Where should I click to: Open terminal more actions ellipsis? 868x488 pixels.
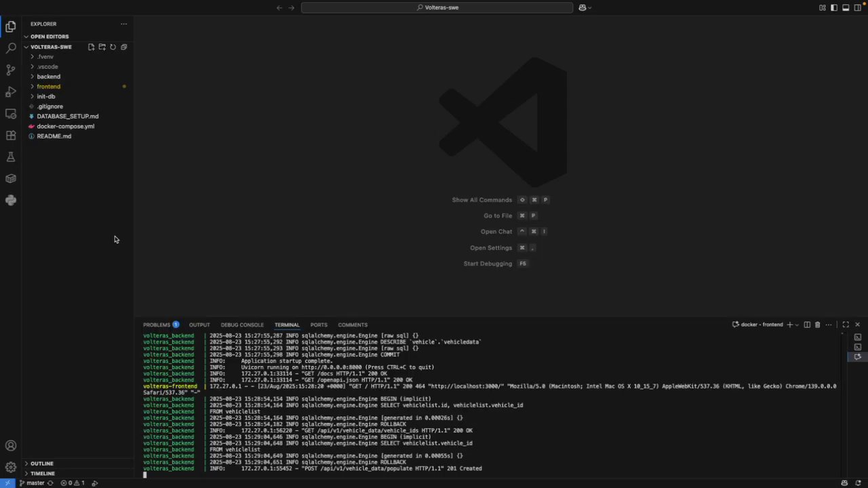pos(828,325)
